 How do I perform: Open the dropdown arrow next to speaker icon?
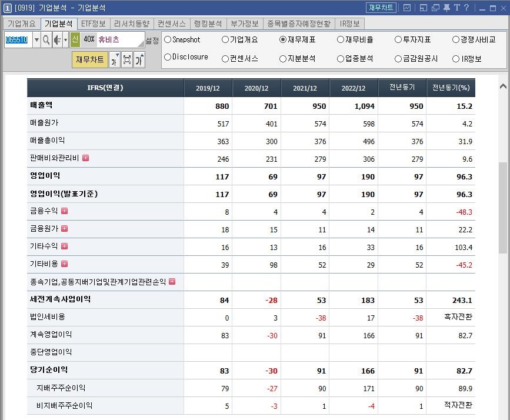(65, 40)
